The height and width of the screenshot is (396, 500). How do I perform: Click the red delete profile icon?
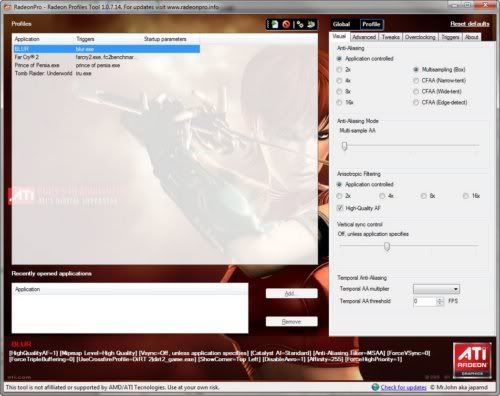tap(286, 24)
